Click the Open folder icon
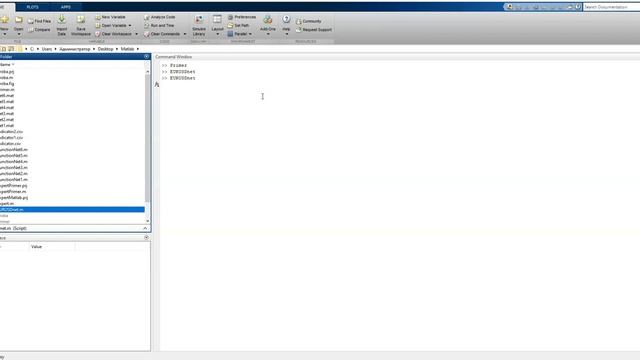640x360 pixels. coord(18,20)
